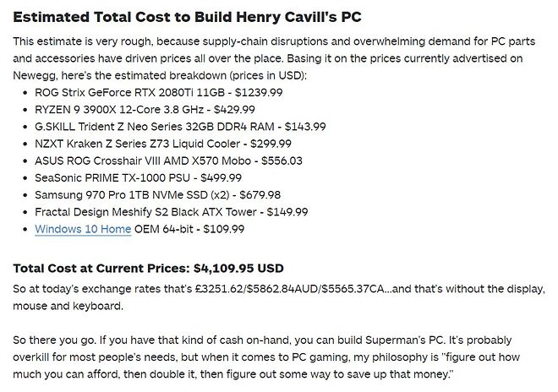
Task: Click the paragraph starting "So there you go"
Action: (271, 356)
